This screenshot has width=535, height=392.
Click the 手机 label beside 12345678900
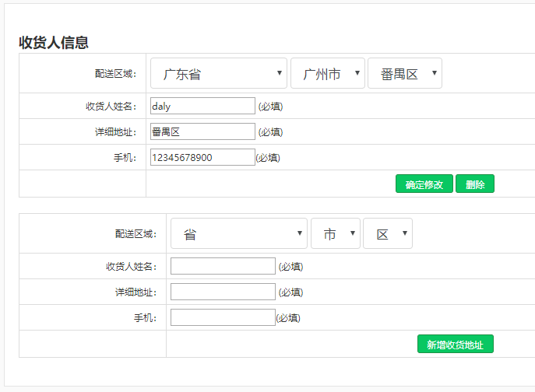(125, 157)
